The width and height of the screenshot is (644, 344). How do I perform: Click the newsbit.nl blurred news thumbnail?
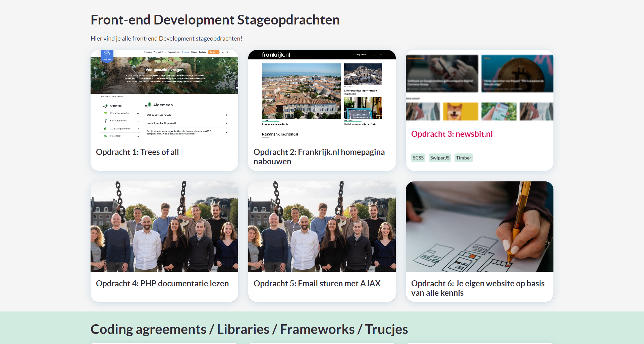click(480, 86)
